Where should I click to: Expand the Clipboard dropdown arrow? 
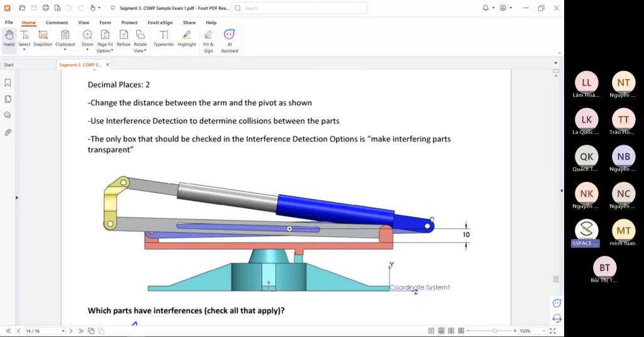click(65, 50)
